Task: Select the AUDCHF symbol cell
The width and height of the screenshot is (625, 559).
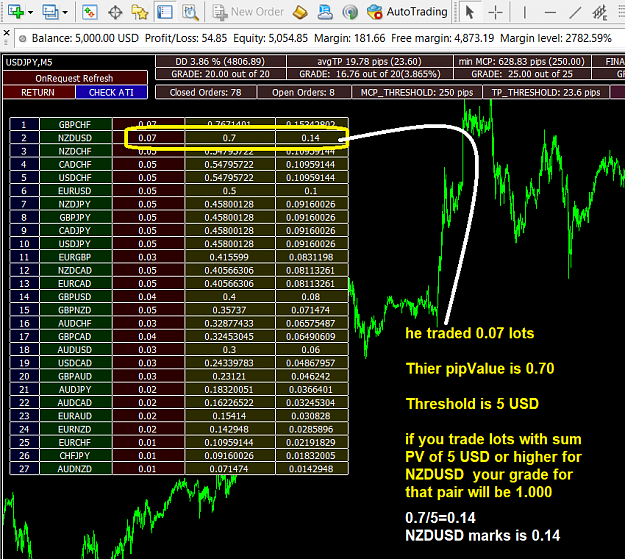Action: click(75, 323)
